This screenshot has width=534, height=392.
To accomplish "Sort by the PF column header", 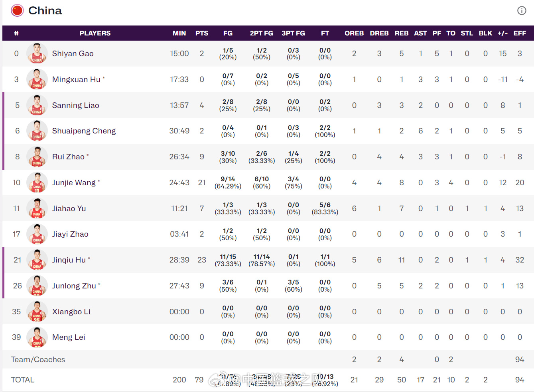I will (x=437, y=33).
